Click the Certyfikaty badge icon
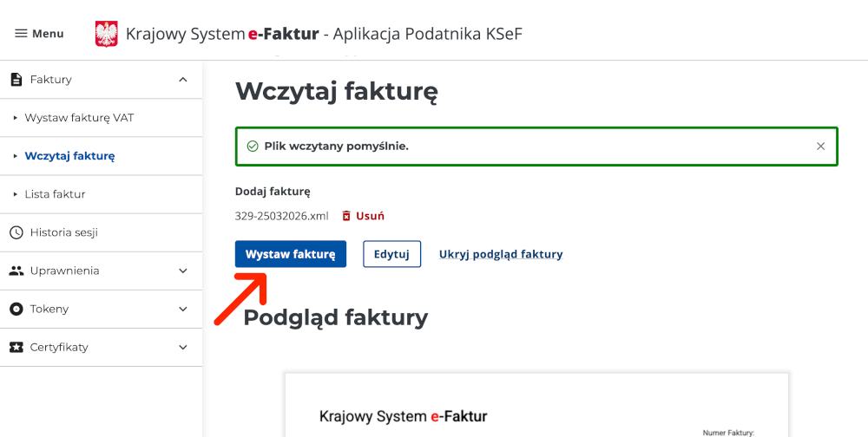Screen dimensions: 868x437 pyautogui.click(x=16, y=347)
